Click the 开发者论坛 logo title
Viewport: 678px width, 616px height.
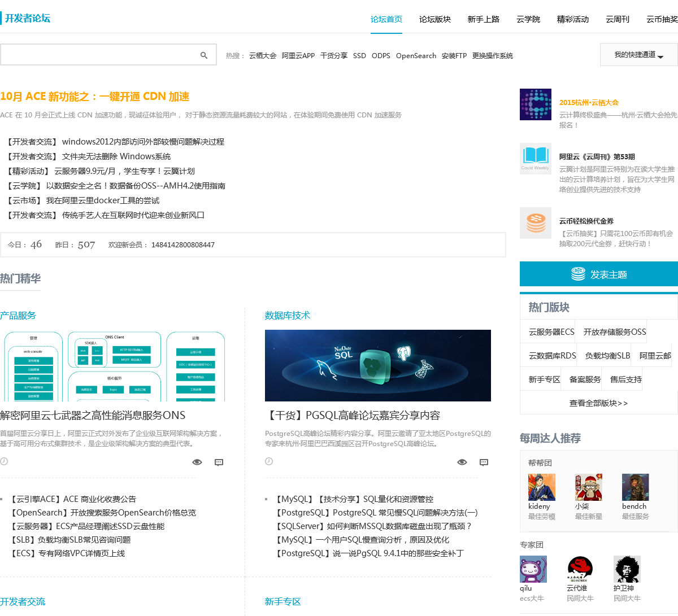tap(28, 18)
